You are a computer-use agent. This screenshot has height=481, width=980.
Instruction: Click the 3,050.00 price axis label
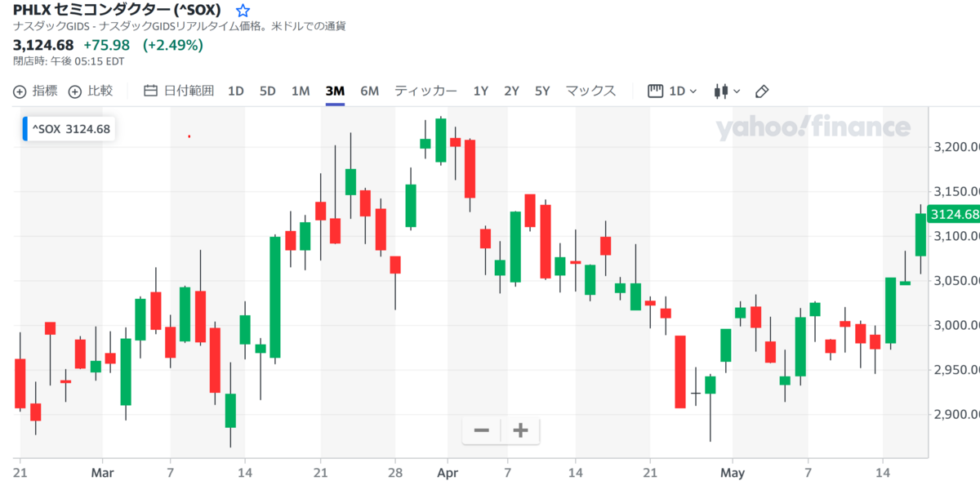pyautogui.click(x=955, y=281)
